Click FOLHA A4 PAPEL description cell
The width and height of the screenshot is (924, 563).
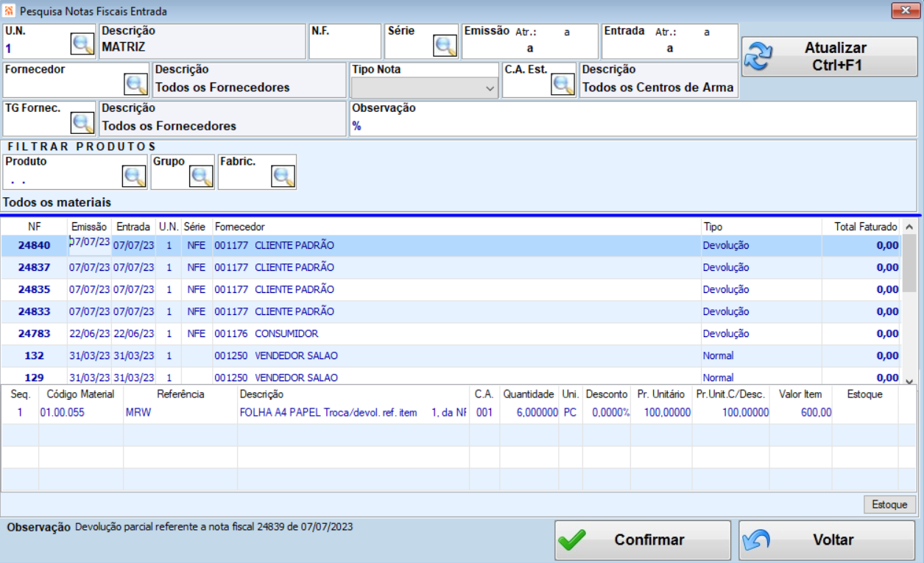[353, 413]
